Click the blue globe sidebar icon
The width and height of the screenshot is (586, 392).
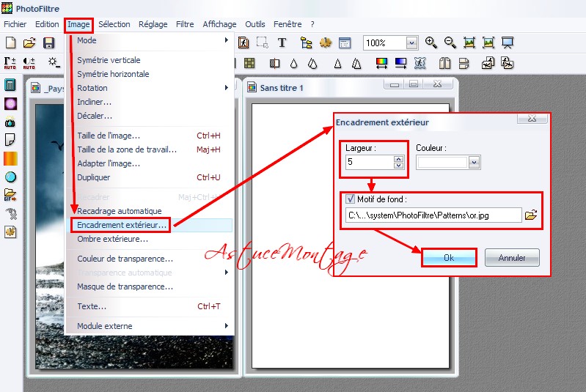pos(10,177)
